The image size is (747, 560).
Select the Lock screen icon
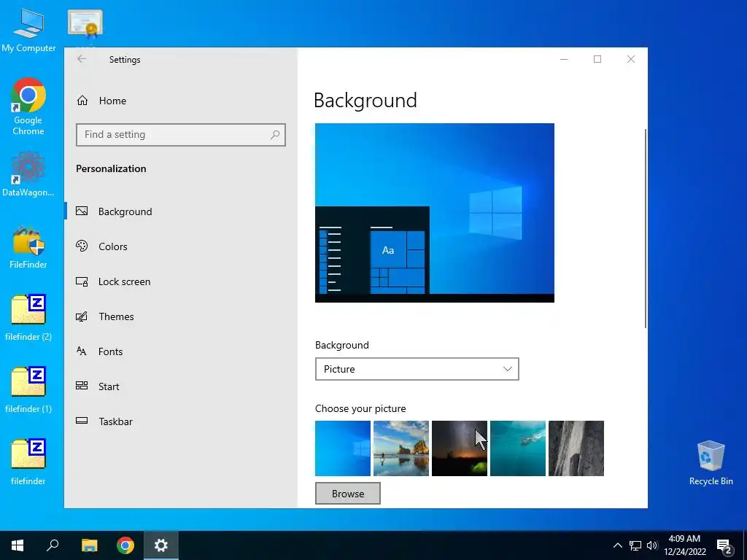tap(82, 281)
